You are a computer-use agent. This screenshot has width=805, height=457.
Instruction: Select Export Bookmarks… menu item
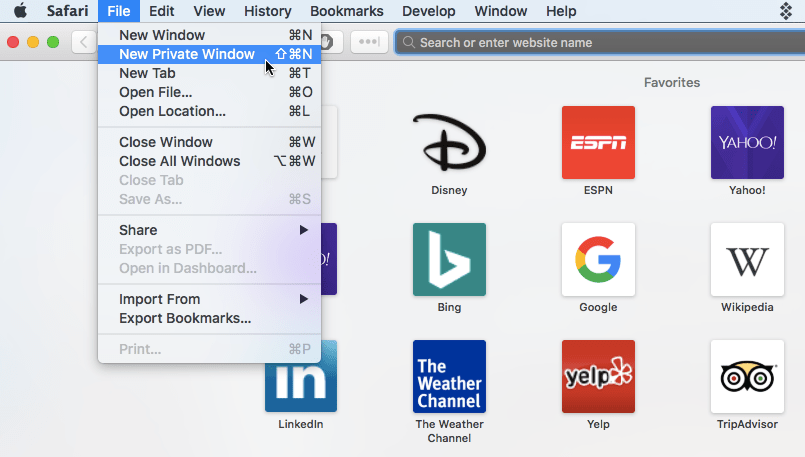[x=209, y=318]
